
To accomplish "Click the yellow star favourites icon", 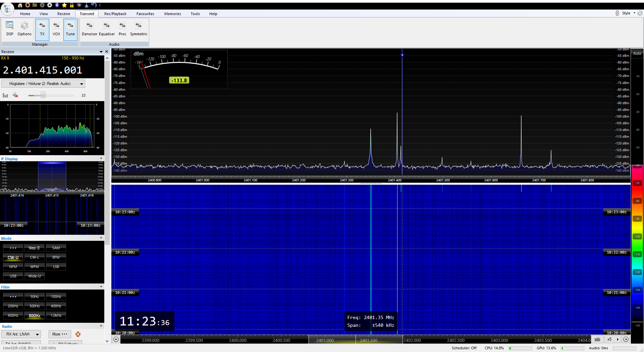I will tap(64, 5).
